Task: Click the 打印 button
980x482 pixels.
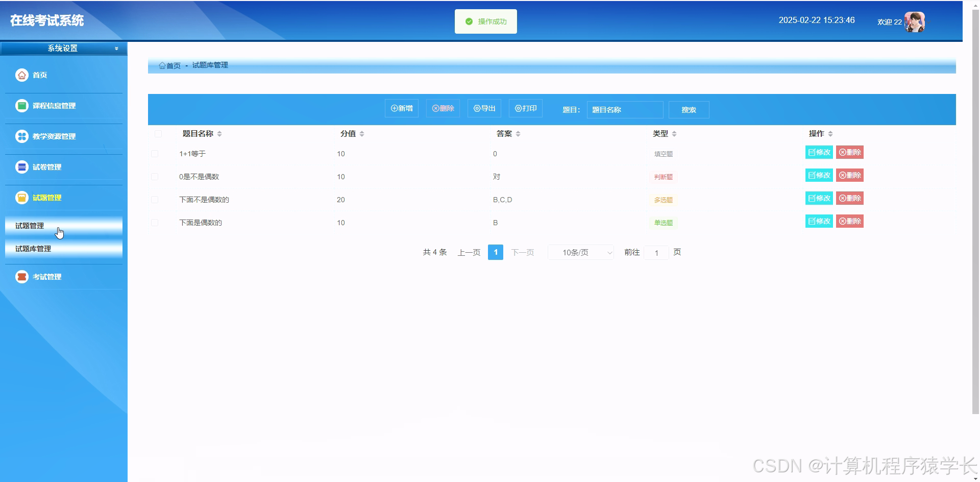Action: 526,108
